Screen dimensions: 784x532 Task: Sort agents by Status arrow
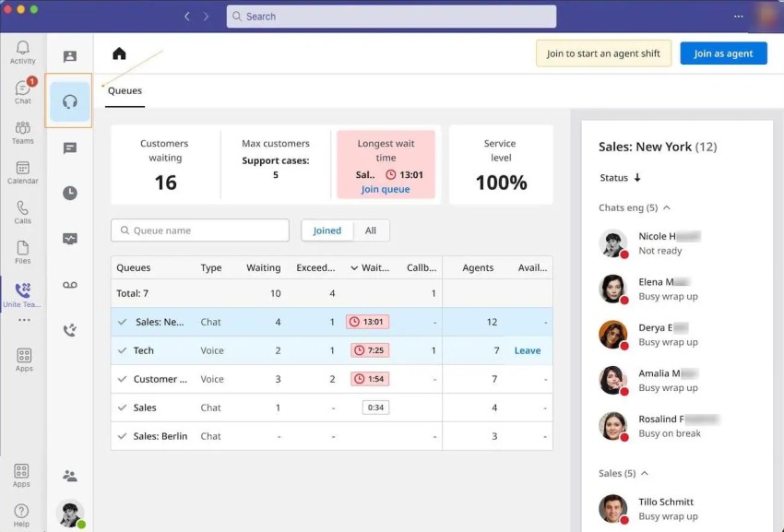point(637,178)
